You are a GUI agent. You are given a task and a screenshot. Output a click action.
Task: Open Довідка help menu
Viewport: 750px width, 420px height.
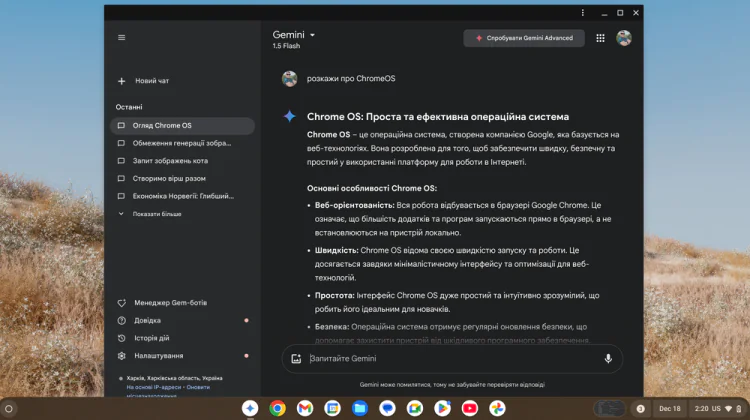(182, 321)
